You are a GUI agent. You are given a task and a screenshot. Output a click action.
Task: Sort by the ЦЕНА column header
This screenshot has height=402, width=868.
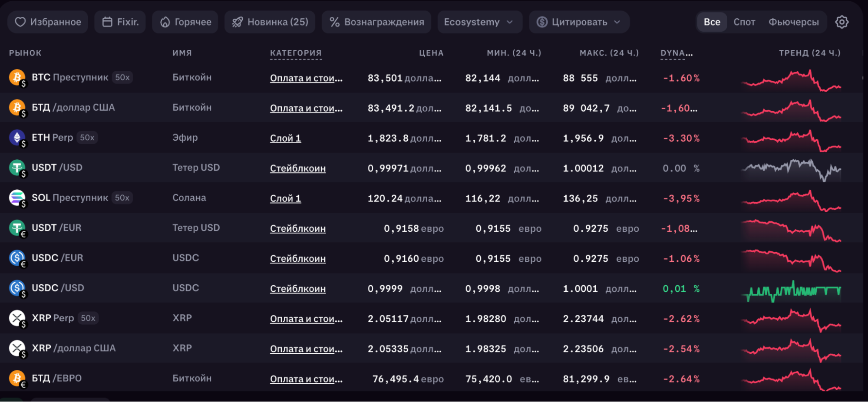tap(431, 53)
